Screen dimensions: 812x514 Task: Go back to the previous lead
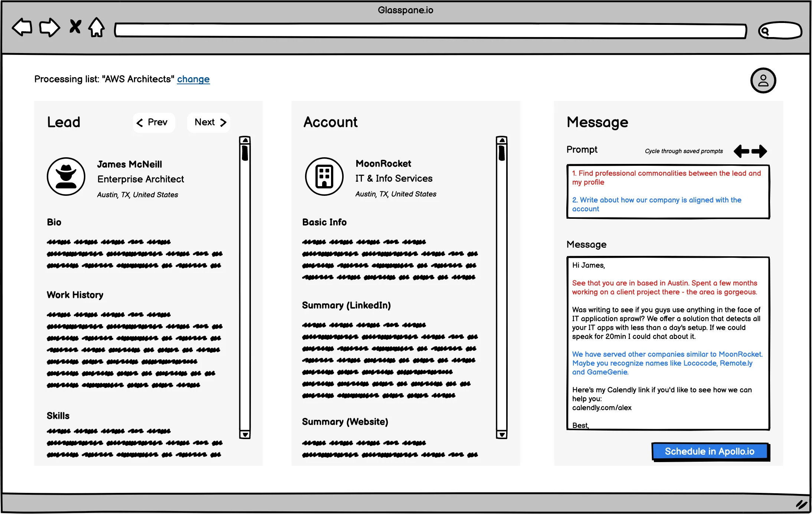[154, 122]
